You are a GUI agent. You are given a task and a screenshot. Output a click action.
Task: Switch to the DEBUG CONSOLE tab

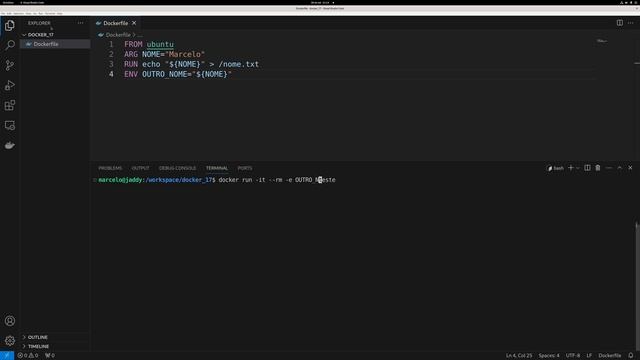click(178, 168)
